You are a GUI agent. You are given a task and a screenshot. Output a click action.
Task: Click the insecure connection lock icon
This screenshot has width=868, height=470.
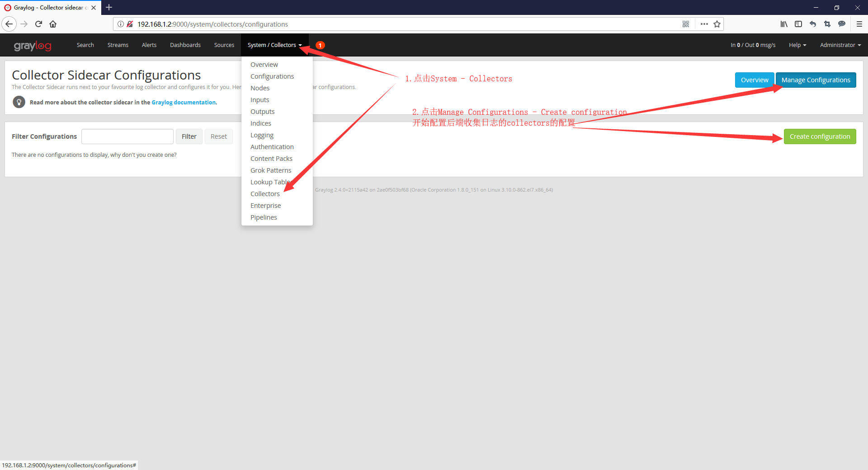[130, 24]
